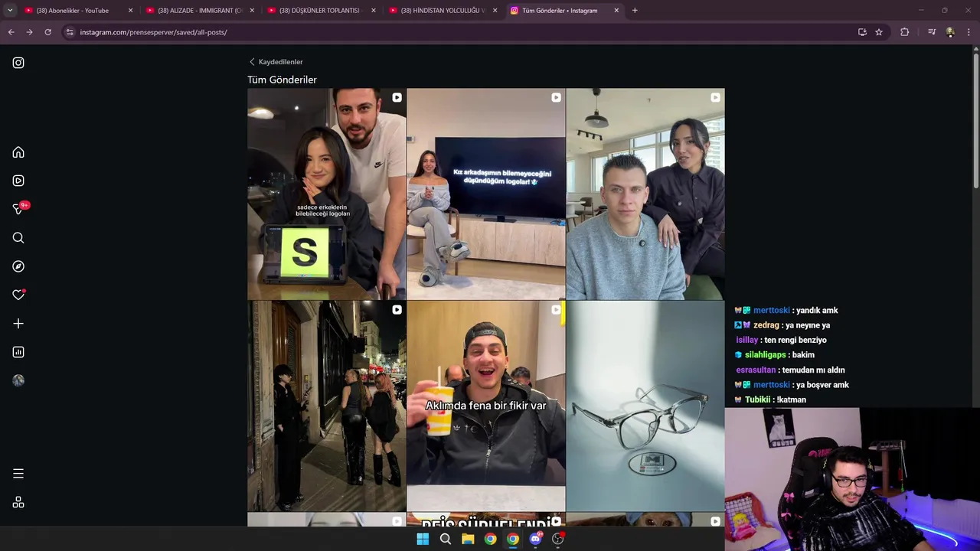Viewport: 980px width, 551px height.
Task: Open Search in Instagram sidebar
Action: [x=18, y=238]
